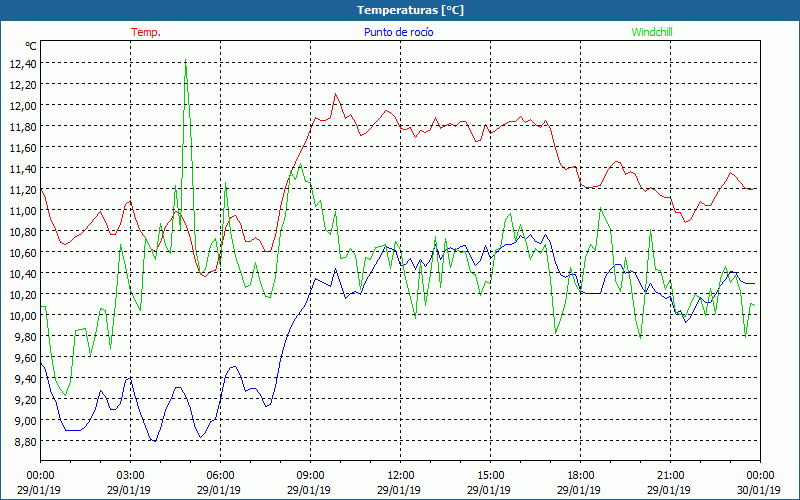This screenshot has height=500, width=800.
Task: Click the 9,80 y-axis value
Action: pyautogui.click(x=26, y=336)
